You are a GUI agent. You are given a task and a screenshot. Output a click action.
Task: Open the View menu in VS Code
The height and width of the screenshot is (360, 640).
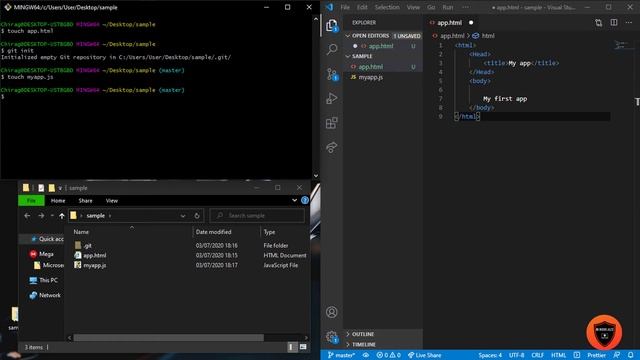tap(413, 7)
